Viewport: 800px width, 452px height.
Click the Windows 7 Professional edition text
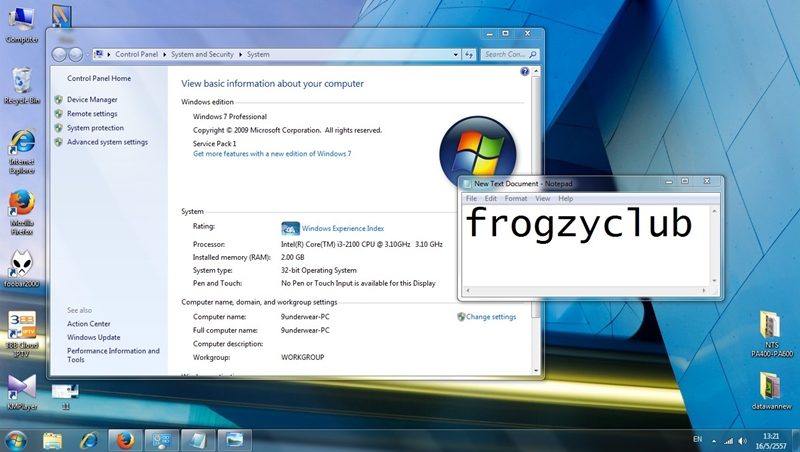pyautogui.click(x=230, y=117)
